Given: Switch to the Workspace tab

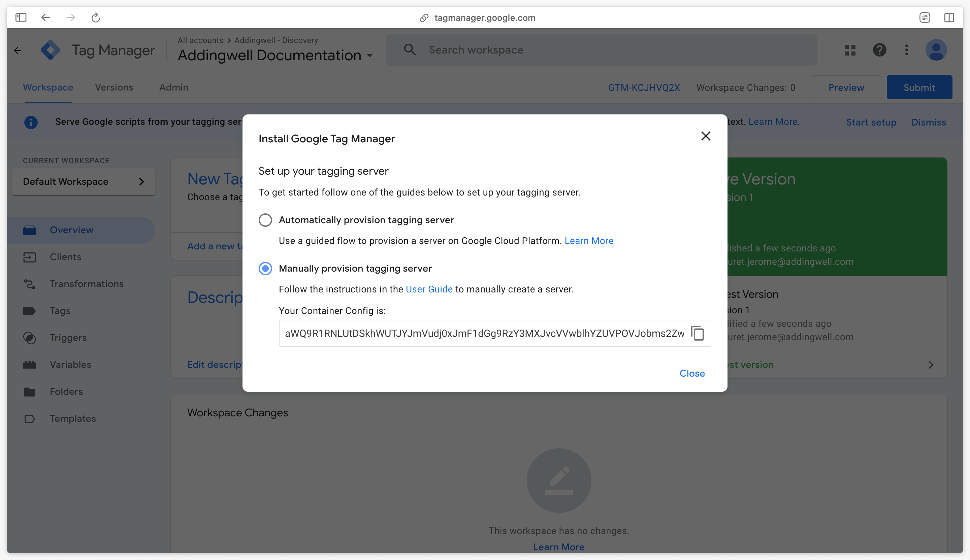Looking at the screenshot, I should click(48, 87).
